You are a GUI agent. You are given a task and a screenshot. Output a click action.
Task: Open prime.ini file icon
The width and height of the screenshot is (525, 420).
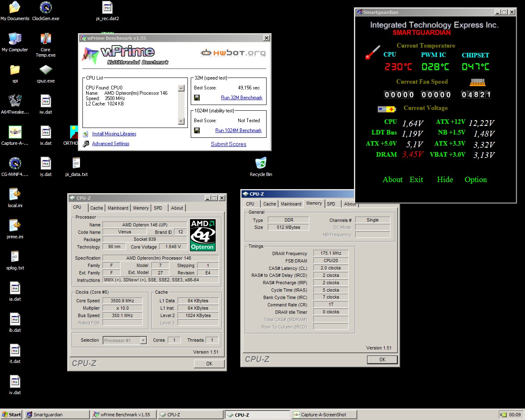click(15, 229)
